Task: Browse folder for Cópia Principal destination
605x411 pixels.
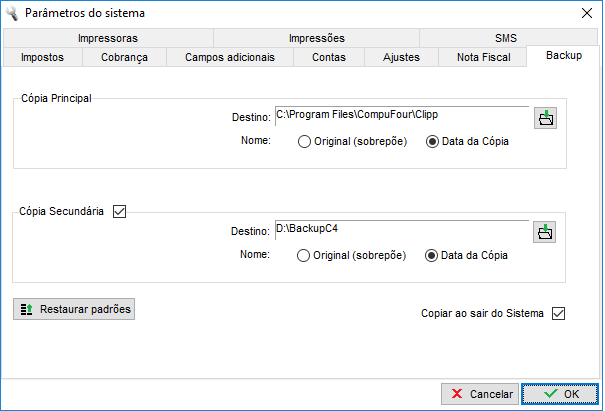Action: [x=545, y=118]
